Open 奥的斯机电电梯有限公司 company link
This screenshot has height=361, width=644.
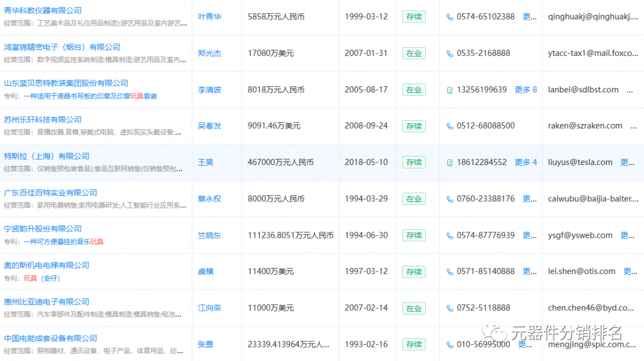tap(47, 266)
